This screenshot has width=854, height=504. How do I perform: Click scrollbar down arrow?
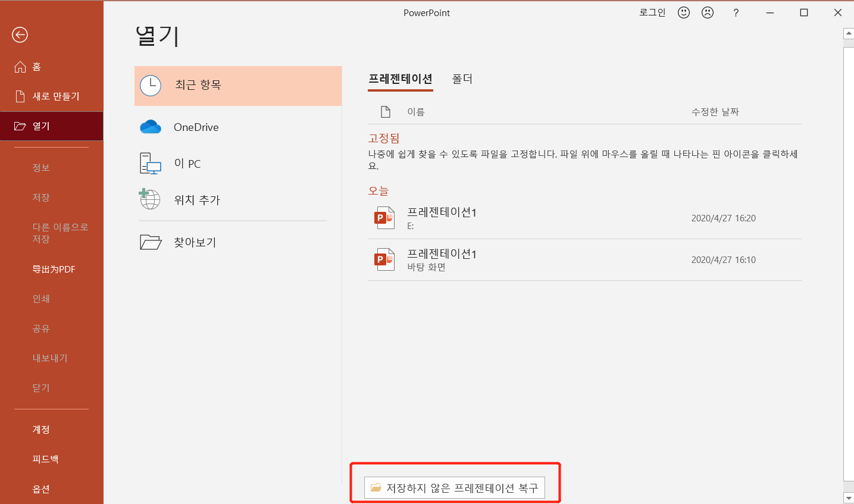849,497
